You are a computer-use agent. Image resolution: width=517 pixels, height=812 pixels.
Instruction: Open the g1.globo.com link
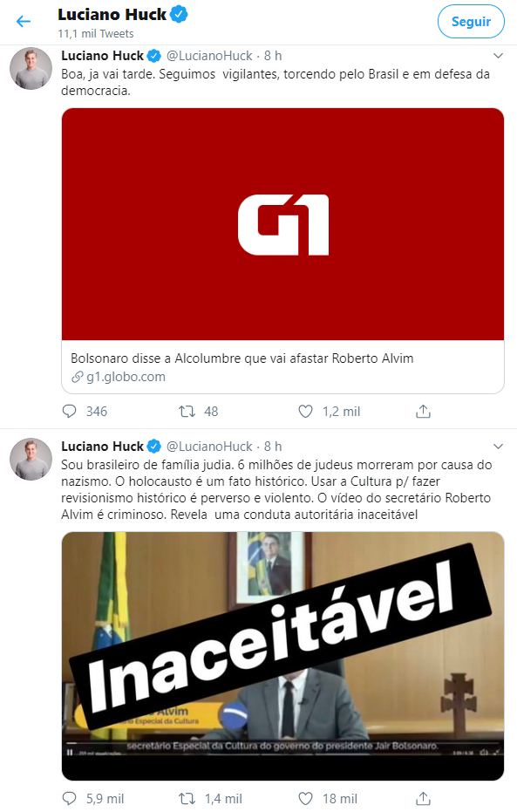126,377
